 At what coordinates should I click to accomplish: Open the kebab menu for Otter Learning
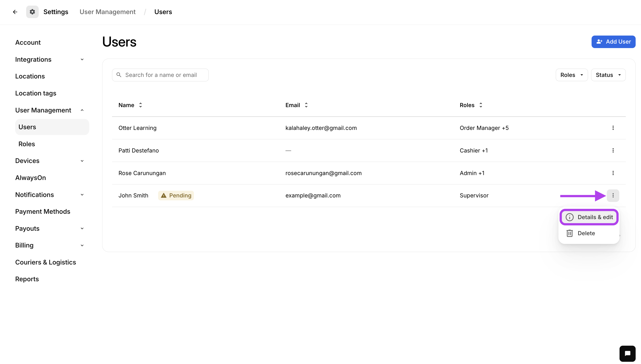click(x=613, y=128)
